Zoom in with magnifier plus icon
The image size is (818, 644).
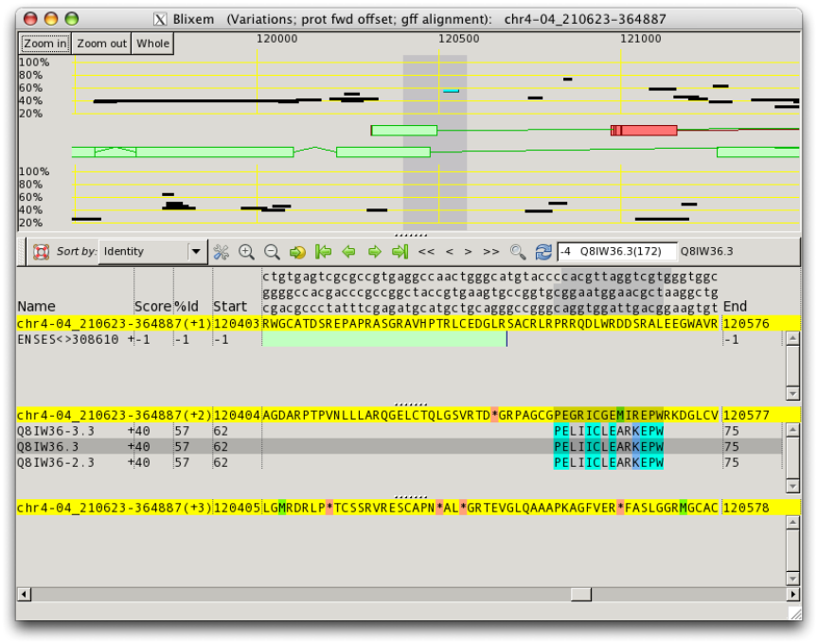pos(246,252)
